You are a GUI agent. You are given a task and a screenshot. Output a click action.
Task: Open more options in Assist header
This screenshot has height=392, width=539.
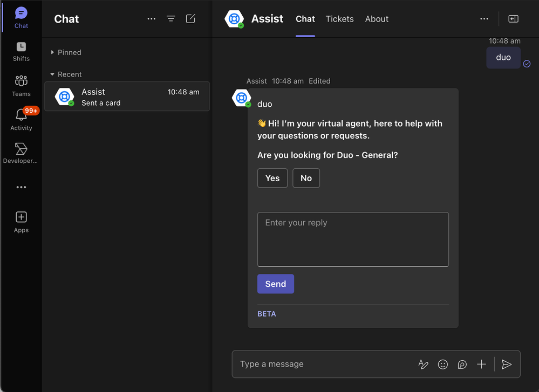(484, 19)
